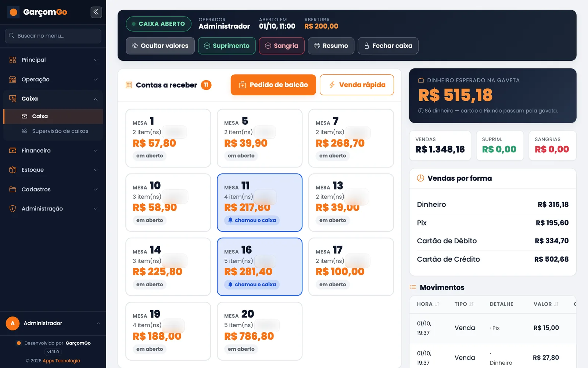Image resolution: width=588 pixels, height=368 pixels.
Task: Open the Mesa 16 account card
Action: point(260,267)
